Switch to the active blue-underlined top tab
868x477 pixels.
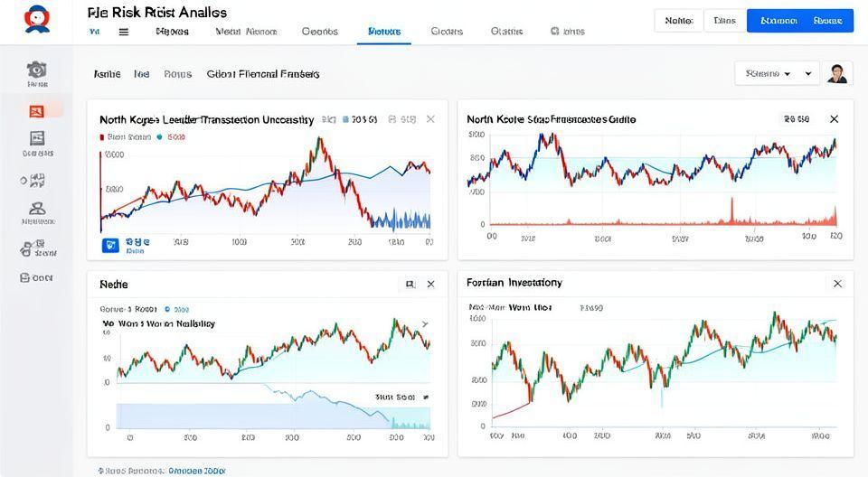pyautogui.click(x=385, y=31)
